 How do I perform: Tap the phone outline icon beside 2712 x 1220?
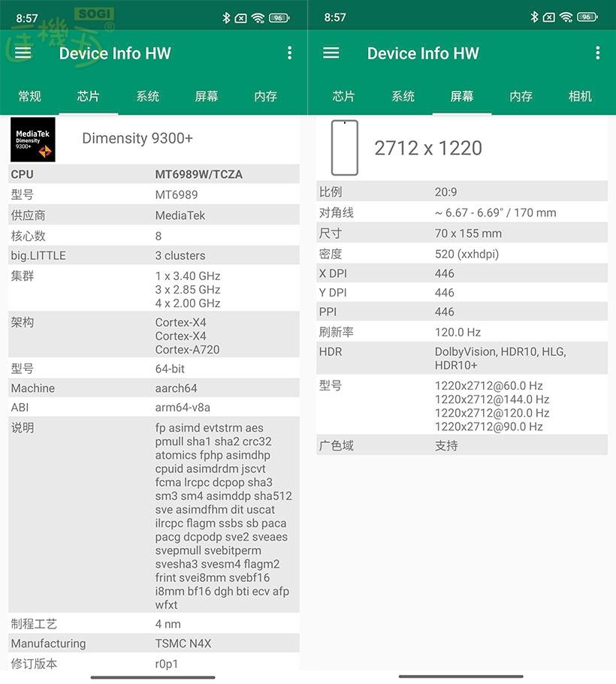click(345, 148)
